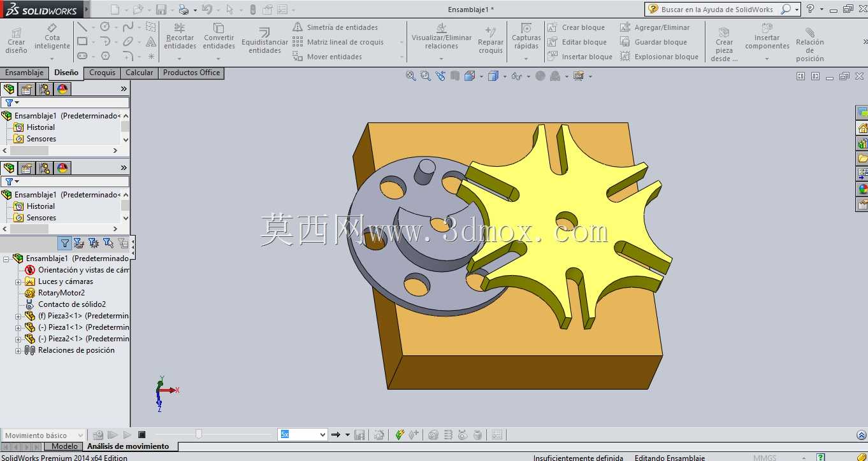Undo the last action with the Undo icon
Image resolution: width=868 pixels, height=461 pixels.
[x=206, y=10]
